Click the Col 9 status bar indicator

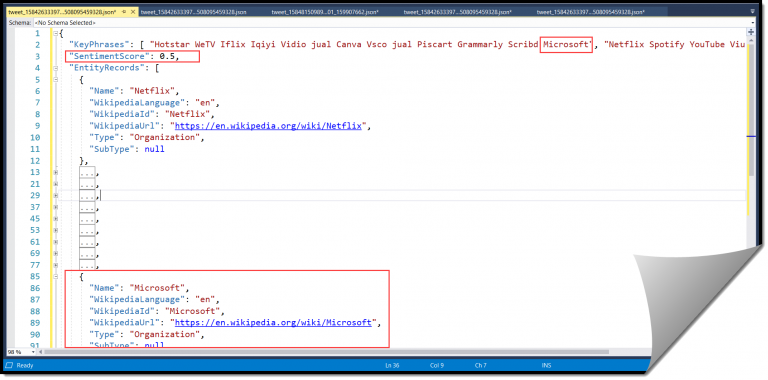(x=437, y=365)
